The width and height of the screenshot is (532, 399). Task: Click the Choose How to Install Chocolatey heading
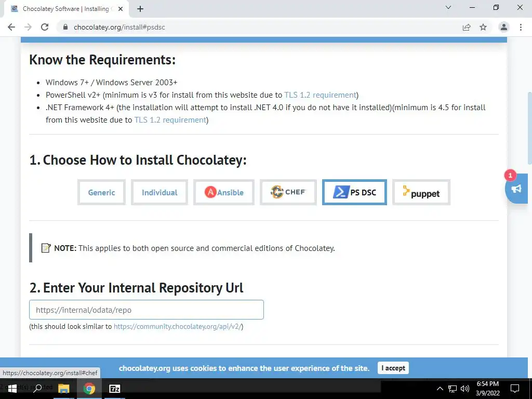click(138, 160)
